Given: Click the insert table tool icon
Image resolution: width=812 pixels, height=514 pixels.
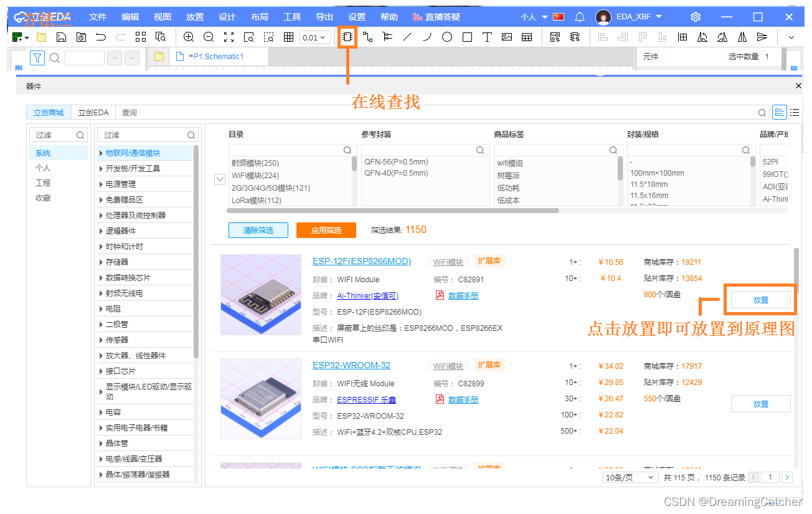Looking at the screenshot, I should tap(527, 37).
